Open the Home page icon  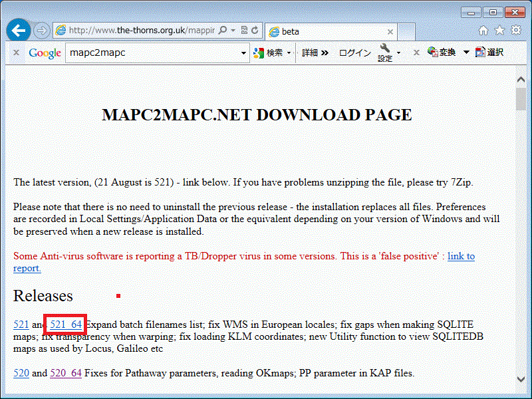483,31
